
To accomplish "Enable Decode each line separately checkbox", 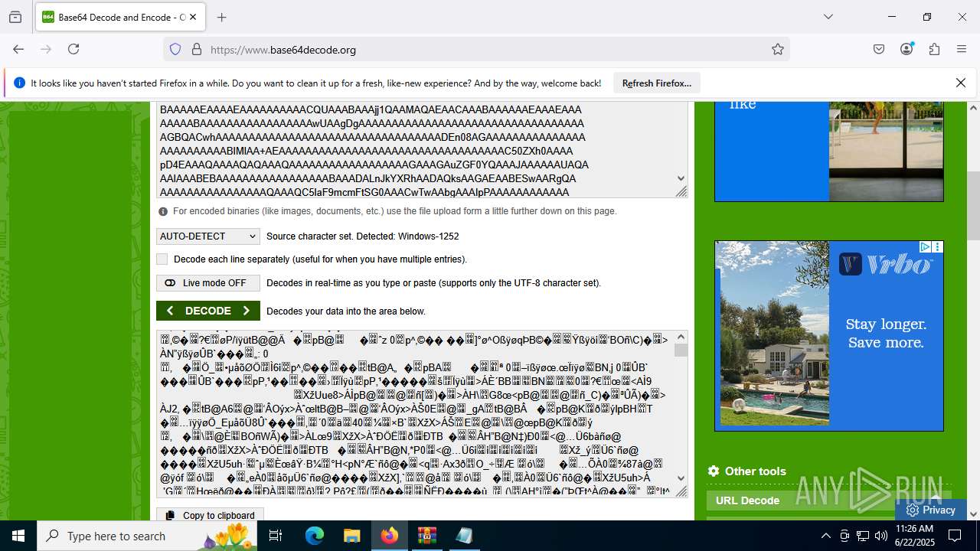I will (162, 259).
